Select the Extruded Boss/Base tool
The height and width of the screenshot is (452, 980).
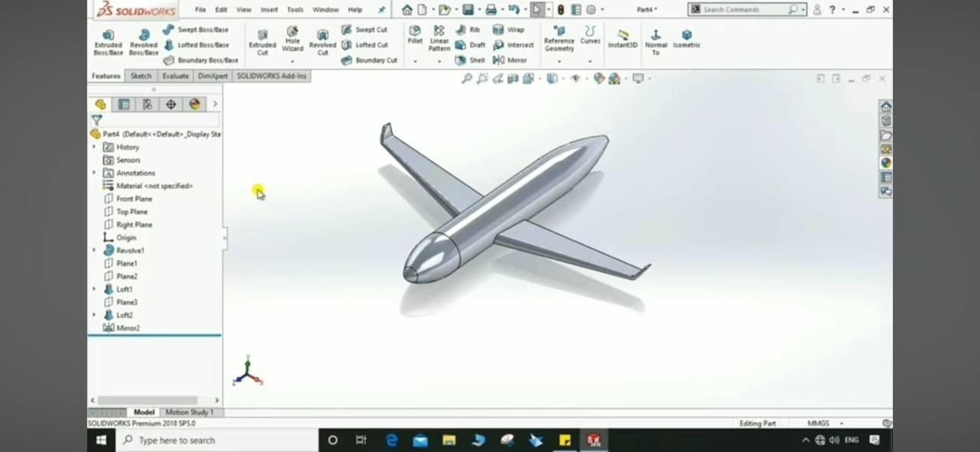coord(108,42)
